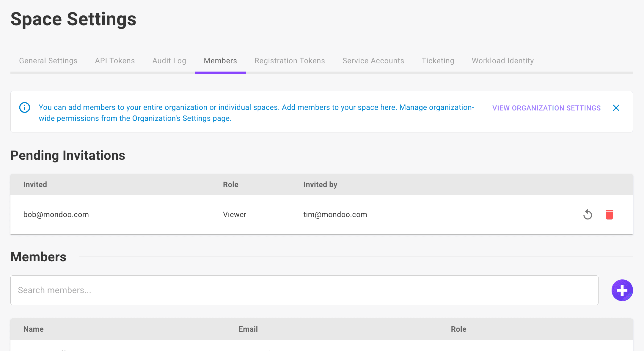Viewport: 644px width, 351px height.
Task: Switch to the Ticketing tab
Action: point(438,61)
